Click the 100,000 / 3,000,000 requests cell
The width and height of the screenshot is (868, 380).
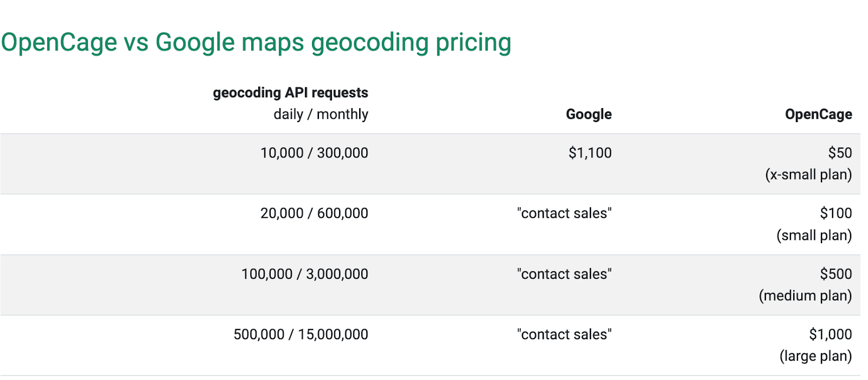[305, 274]
